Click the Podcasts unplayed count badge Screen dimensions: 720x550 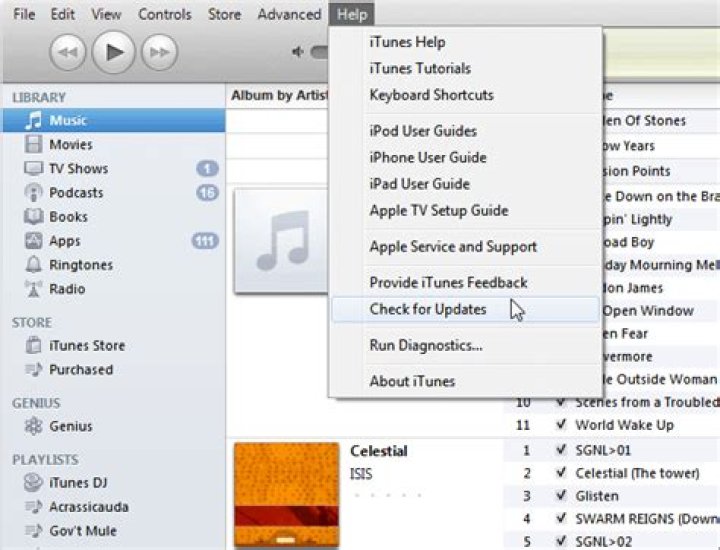pos(208,193)
